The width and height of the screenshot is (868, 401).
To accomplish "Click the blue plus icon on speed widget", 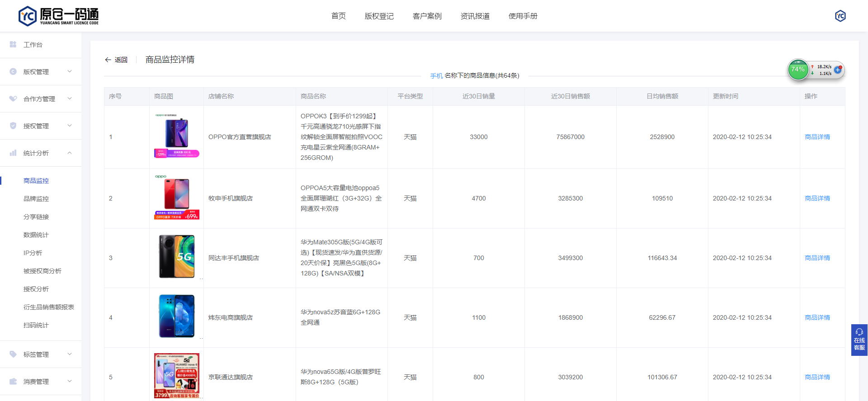I will 838,70.
